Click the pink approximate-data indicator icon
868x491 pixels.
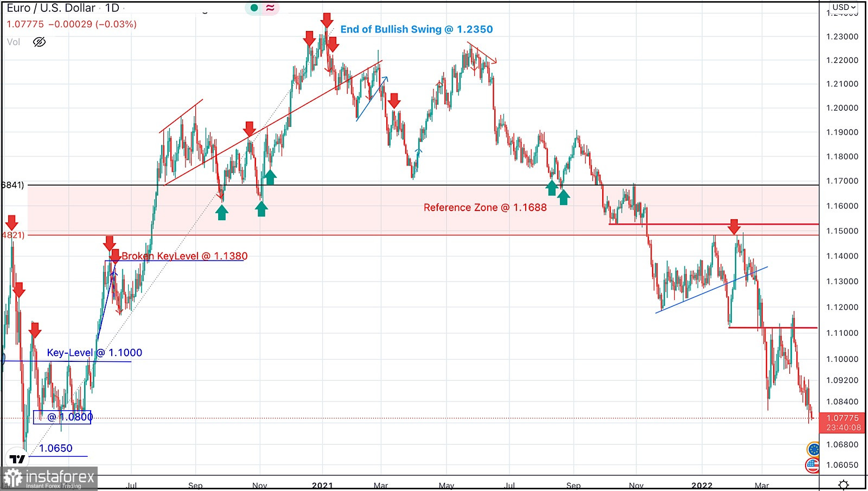click(x=270, y=8)
